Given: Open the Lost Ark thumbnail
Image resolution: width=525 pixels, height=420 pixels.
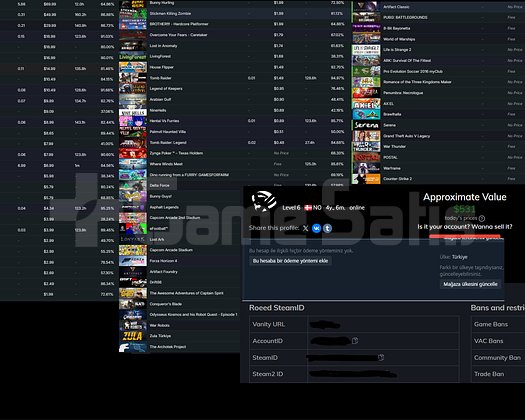Looking at the screenshot, I should tap(133, 239).
